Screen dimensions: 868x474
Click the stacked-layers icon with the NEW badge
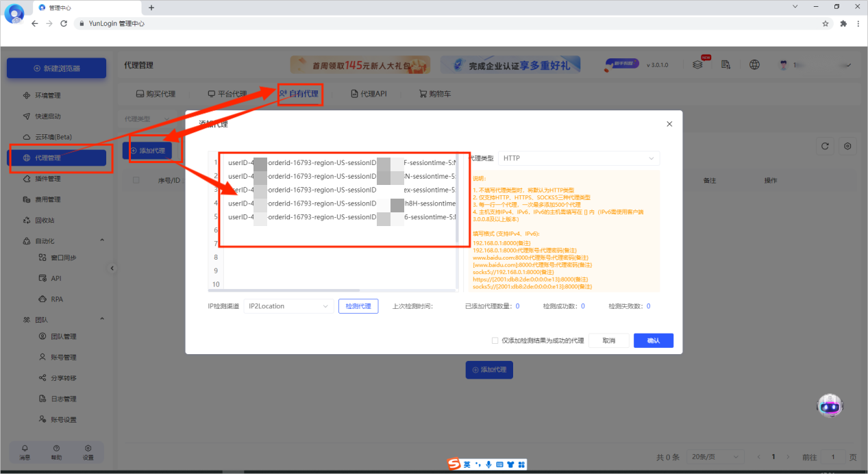697,65
